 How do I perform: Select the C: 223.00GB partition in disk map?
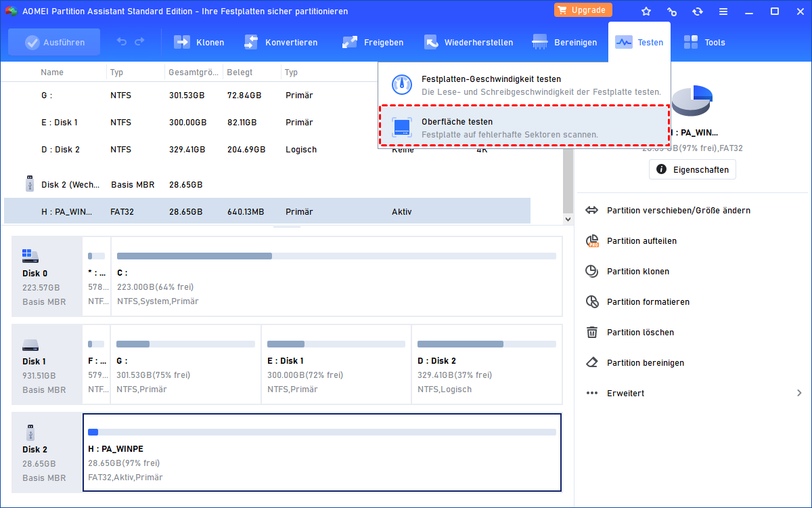(336, 276)
